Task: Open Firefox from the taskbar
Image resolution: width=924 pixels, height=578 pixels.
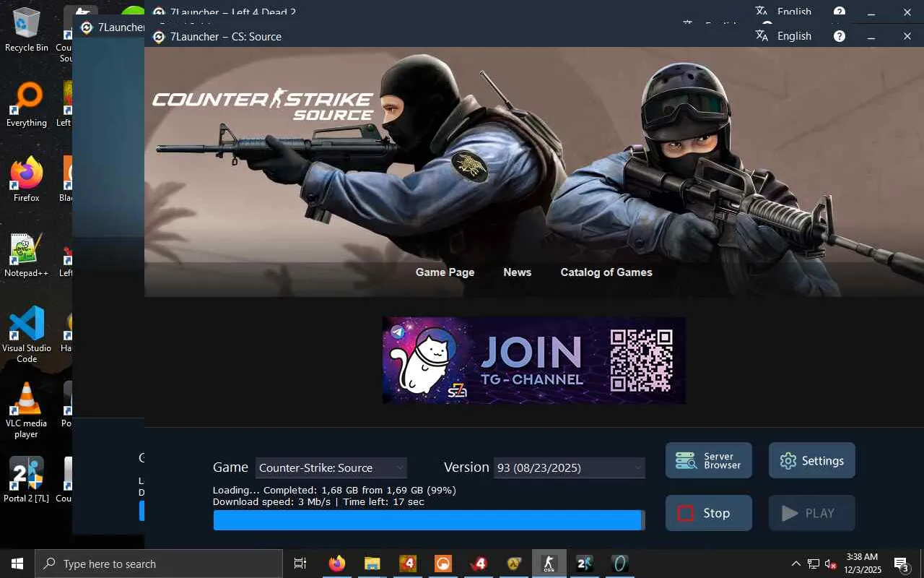Action: 337,564
